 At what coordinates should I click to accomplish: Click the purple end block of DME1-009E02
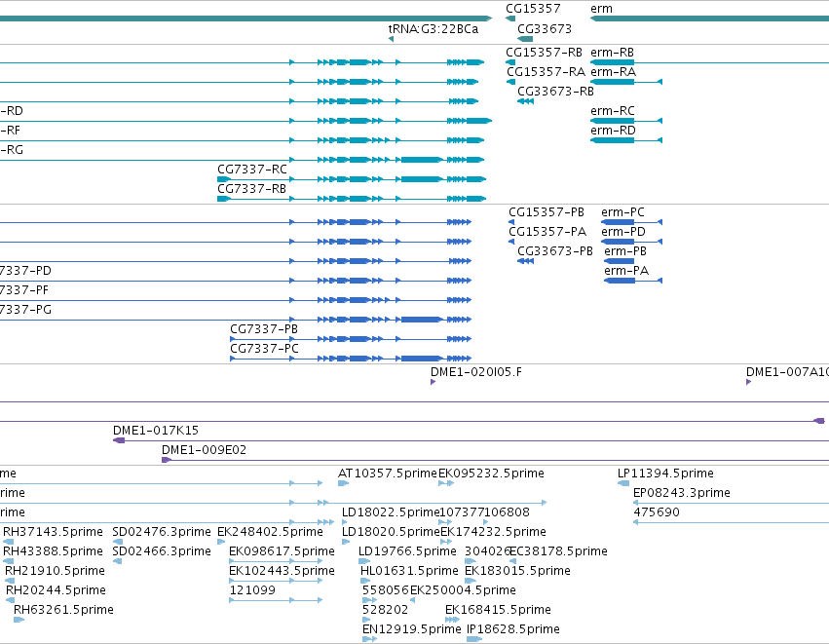tap(168, 460)
